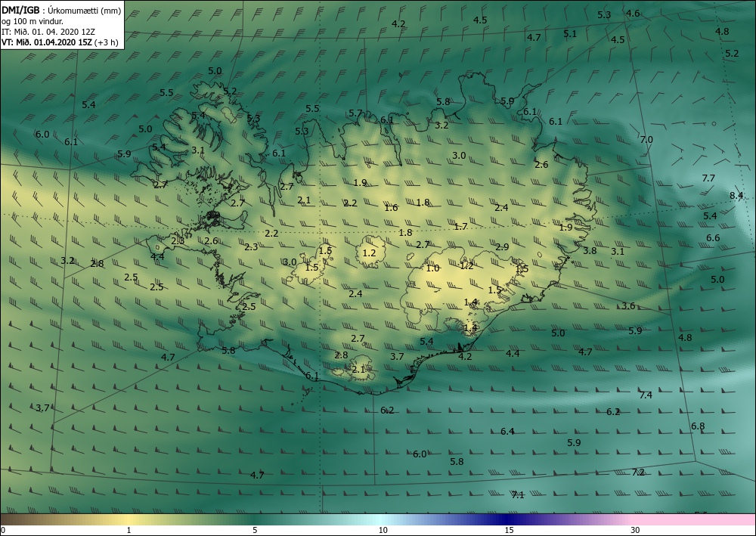Screen dimensions: 756x536
Task: Click the colour scale tick label '1'
Action: pyautogui.click(x=129, y=531)
